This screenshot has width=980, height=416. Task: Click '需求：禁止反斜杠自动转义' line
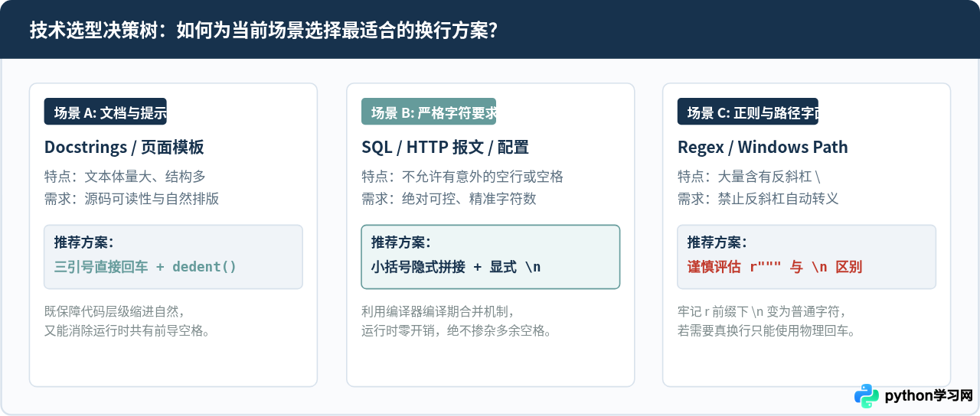(758, 199)
